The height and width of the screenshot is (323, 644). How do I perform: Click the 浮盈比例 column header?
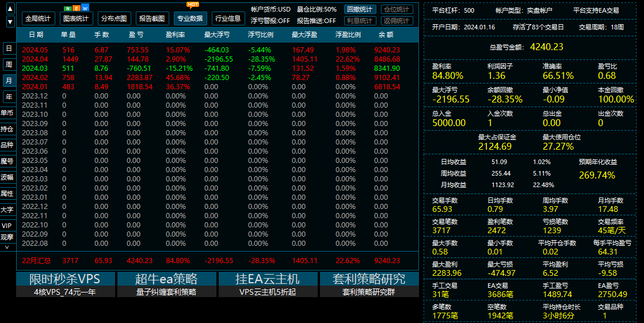[348, 35]
